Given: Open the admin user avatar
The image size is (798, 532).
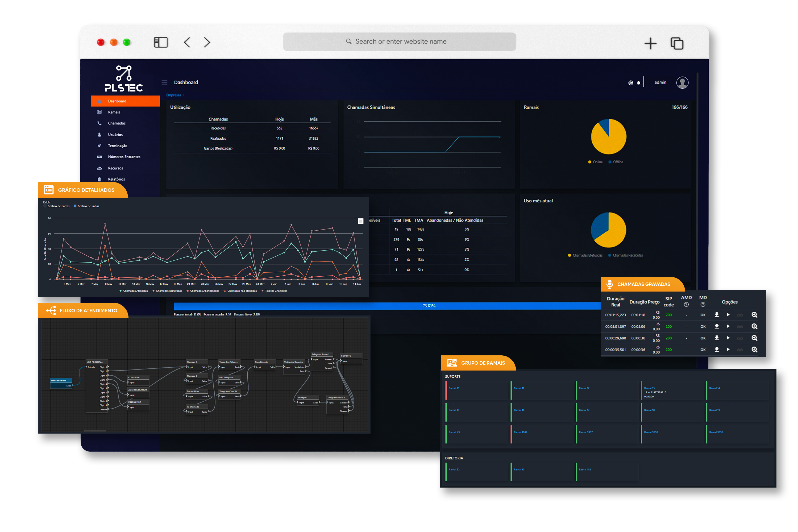Looking at the screenshot, I should click(x=682, y=82).
